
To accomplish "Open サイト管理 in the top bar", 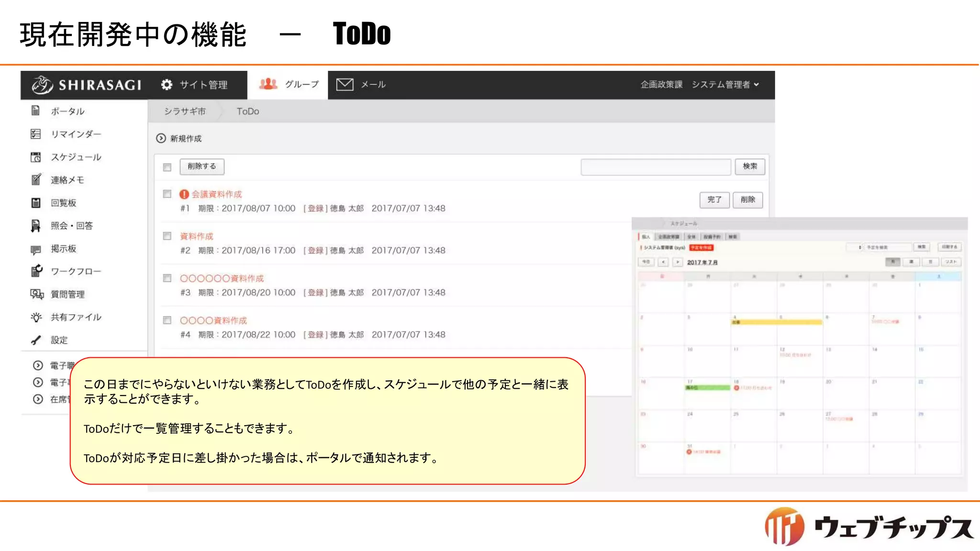I will click(x=194, y=85).
